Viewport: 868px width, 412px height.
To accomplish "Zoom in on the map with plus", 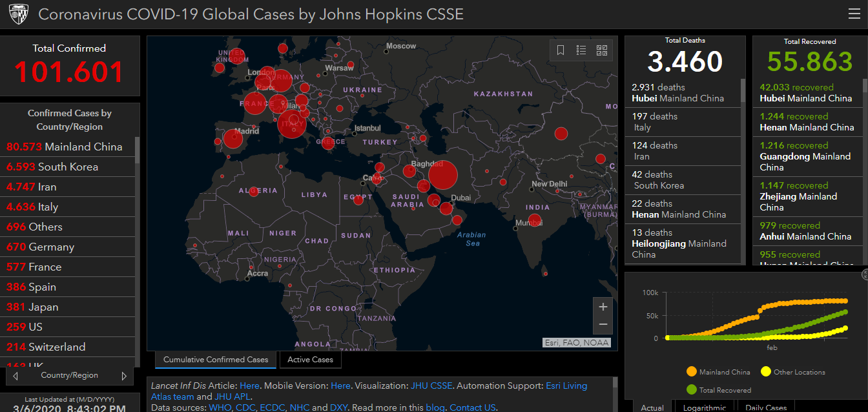I will pyautogui.click(x=603, y=307).
